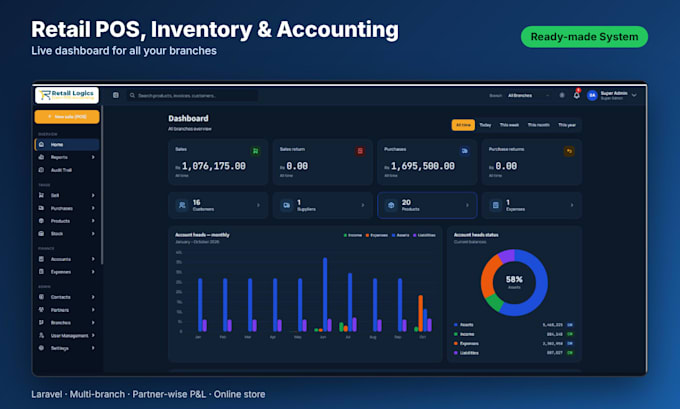680x409 pixels.
Task: Click the Branches icon in sidebar
Action: tap(42, 322)
